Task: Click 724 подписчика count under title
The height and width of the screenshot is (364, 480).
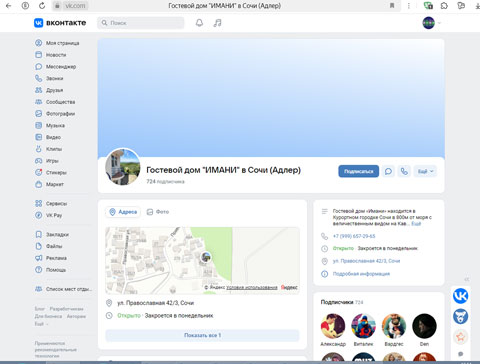Action: pos(166,181)
